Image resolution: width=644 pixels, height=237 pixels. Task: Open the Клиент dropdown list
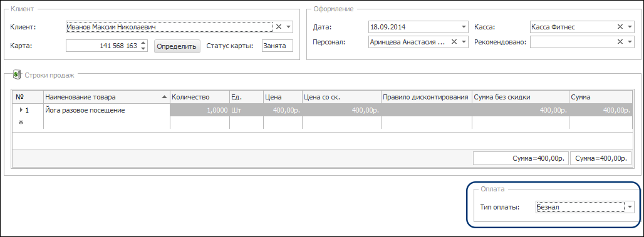click(288, 27)
